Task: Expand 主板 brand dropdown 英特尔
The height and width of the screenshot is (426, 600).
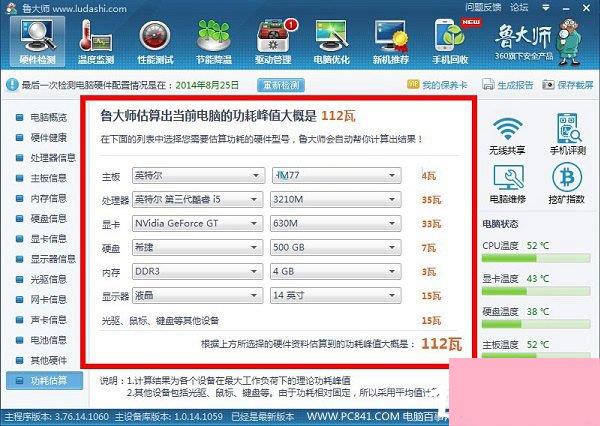Action: pyautogui.click(x=198, y=176)
